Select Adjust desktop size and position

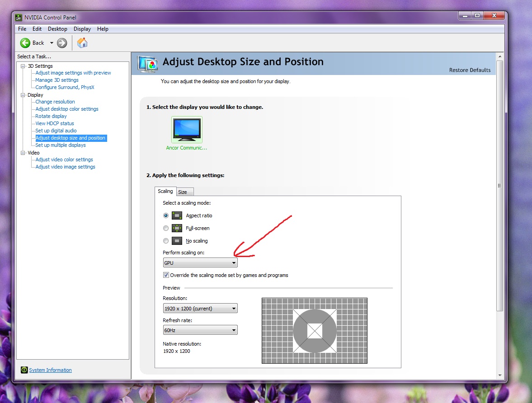71,138
